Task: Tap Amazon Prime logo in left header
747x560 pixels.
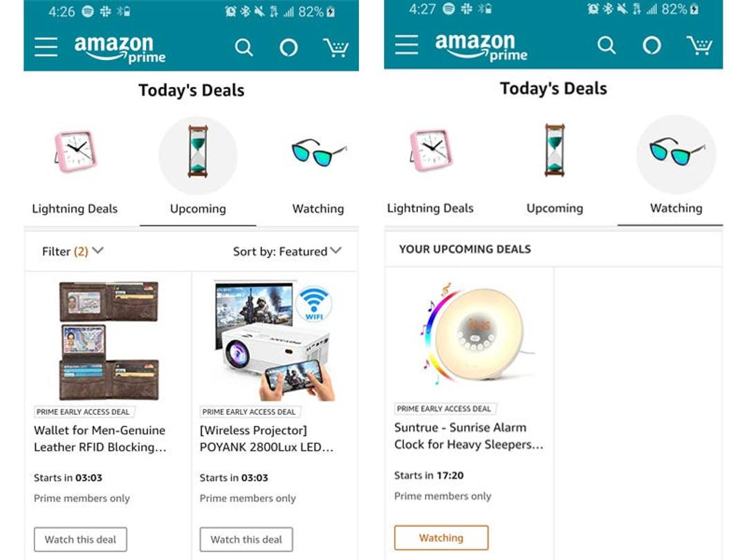Action: pos(120,48)
